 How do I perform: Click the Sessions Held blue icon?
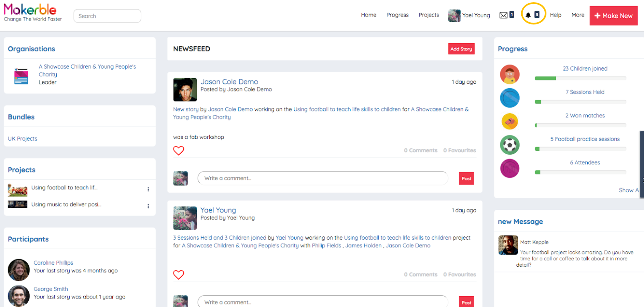click(x=510, y=98)
